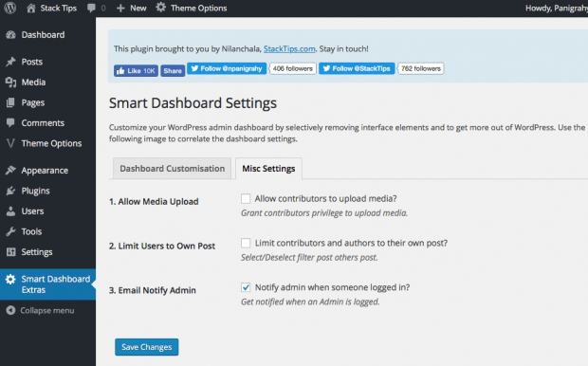Open the comments bubble icon in admin bar
The image size is (588, 366).
click(91, 9)
